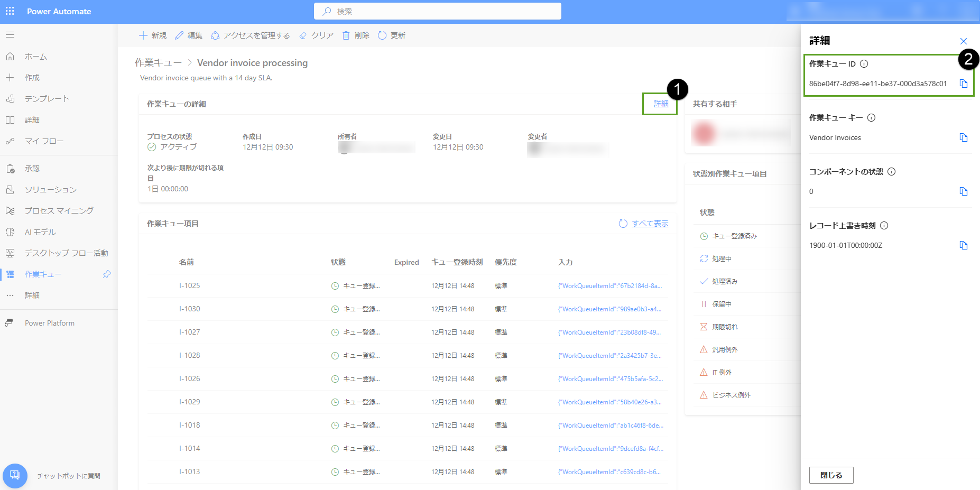Copy the component state value 0
Screen dimensions: 980x490
click(x=963, y=191)
